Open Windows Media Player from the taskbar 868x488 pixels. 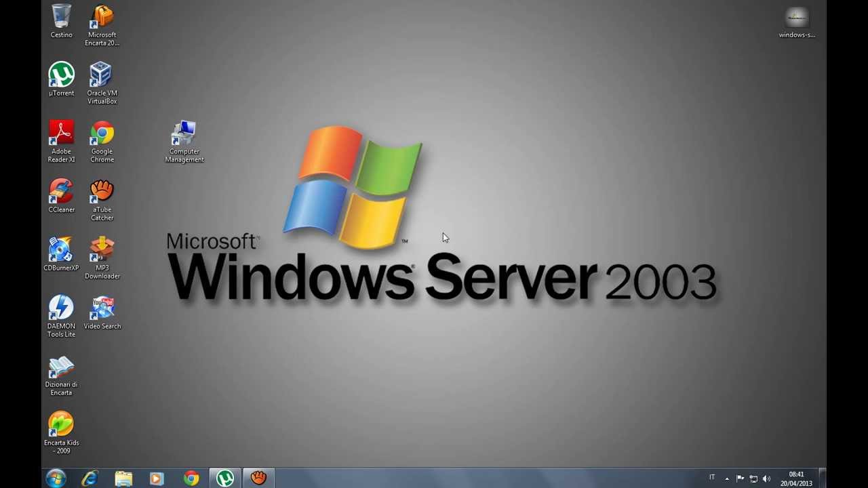click(x=157, y=479)
